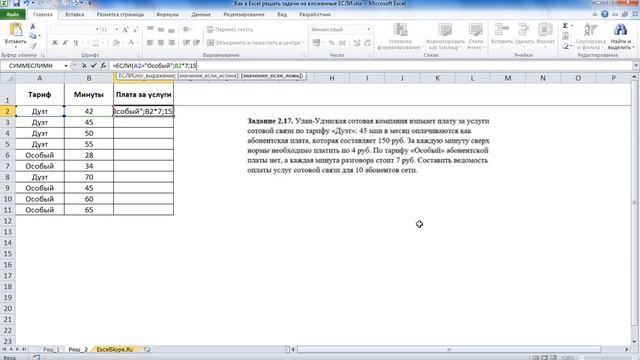Switch to the Формулы (Formulas) ribbon tab

pos(167,14)
